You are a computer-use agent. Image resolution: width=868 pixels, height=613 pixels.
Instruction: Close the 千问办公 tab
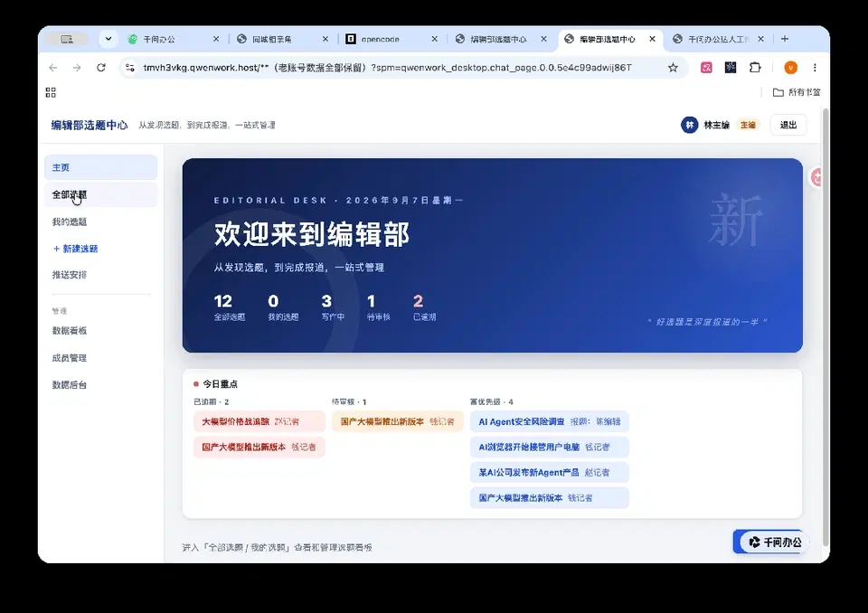[216, 39]
